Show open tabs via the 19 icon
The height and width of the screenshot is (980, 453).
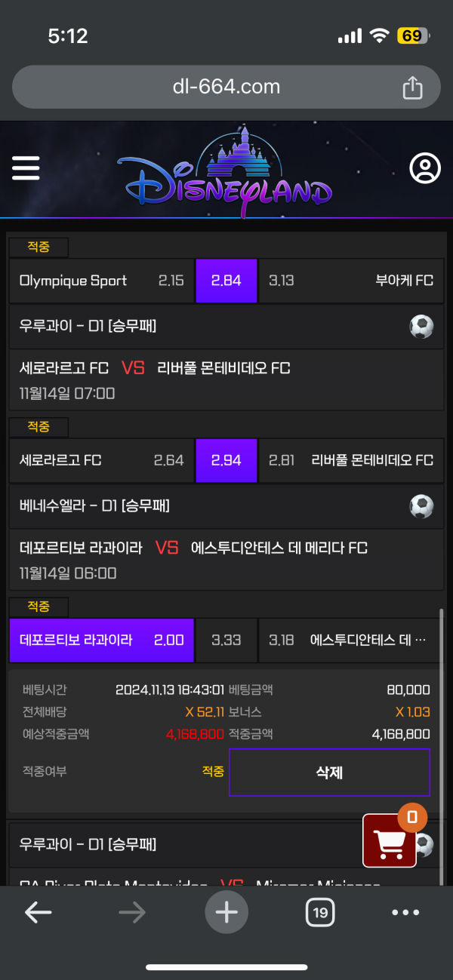tap(320, 913)
